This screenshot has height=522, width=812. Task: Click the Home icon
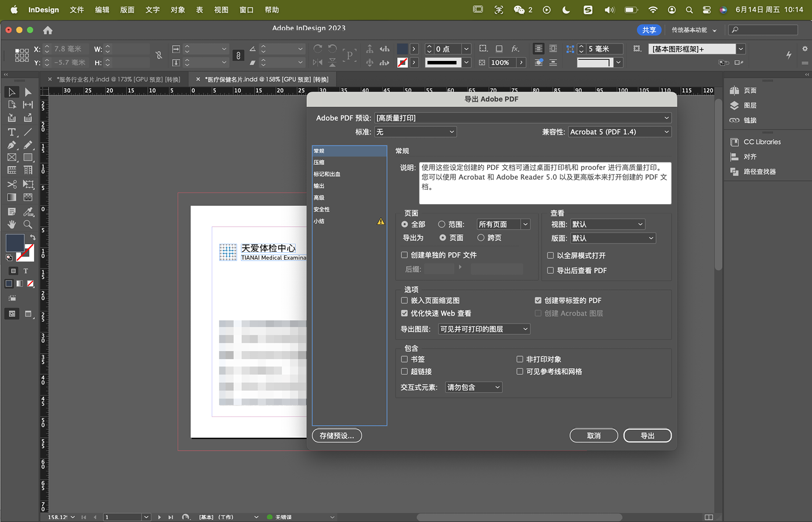48,30
